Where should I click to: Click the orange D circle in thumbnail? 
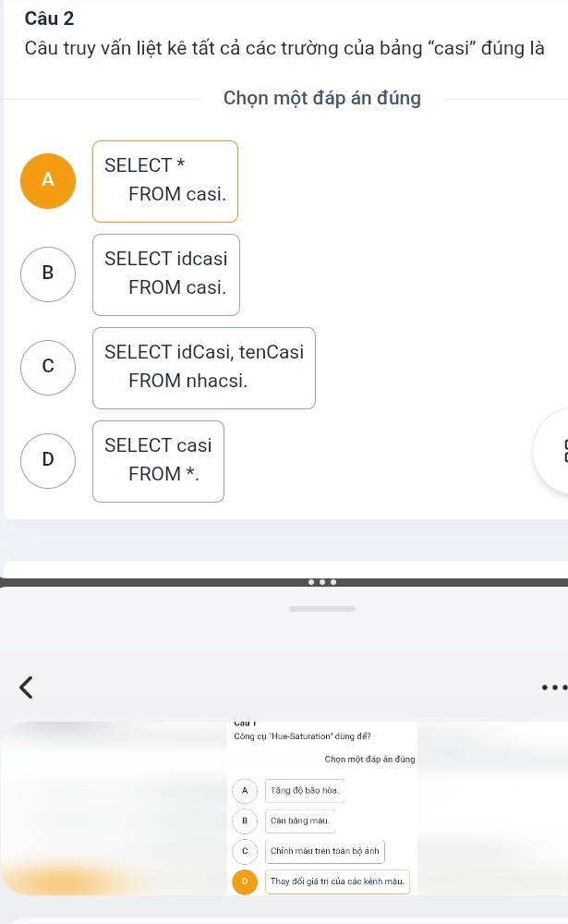(245, 881)
